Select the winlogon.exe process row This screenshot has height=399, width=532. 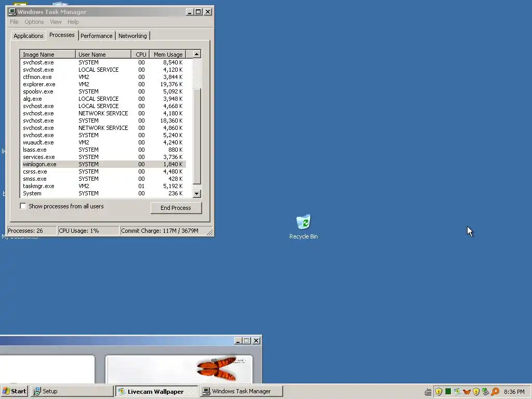coord(103,164)
